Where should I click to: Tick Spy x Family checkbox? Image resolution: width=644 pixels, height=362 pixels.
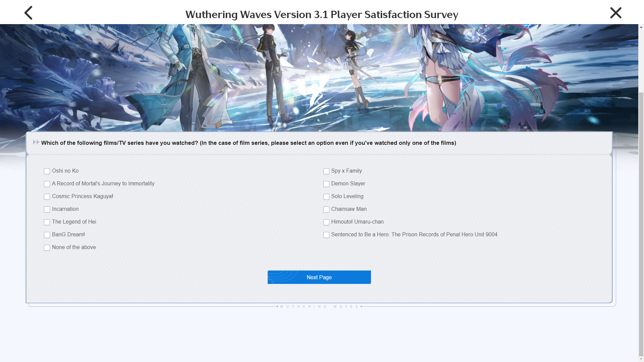pos(326,171)
